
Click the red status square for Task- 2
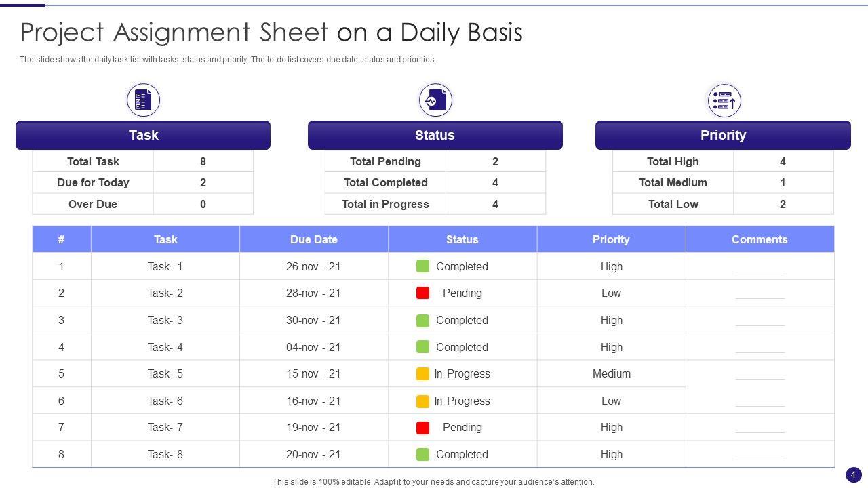422,293
